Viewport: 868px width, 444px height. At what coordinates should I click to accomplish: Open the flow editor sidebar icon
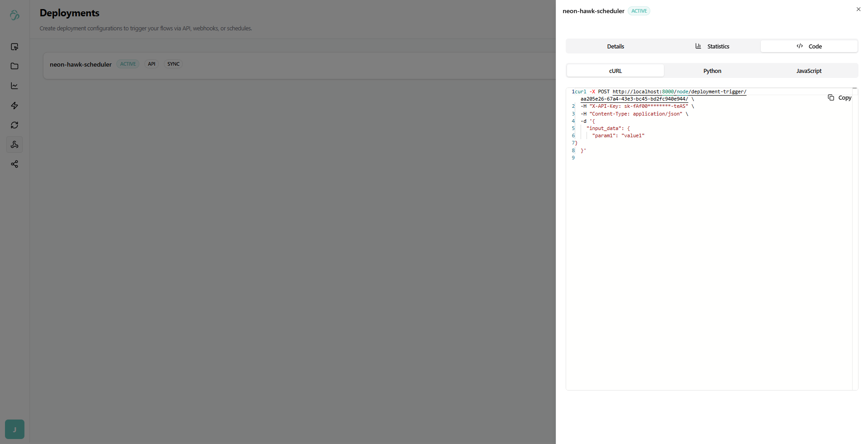tap(14, 47)
